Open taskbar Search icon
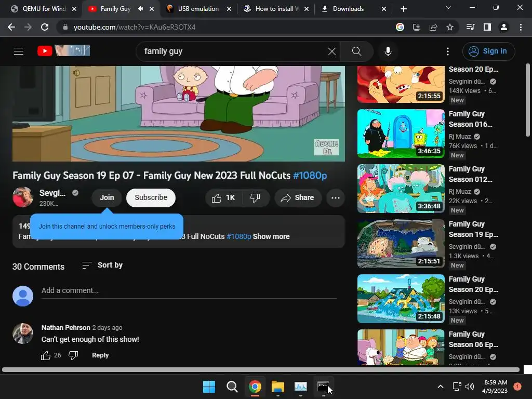Screen dimensions: 532x399 tap(232, 387)
